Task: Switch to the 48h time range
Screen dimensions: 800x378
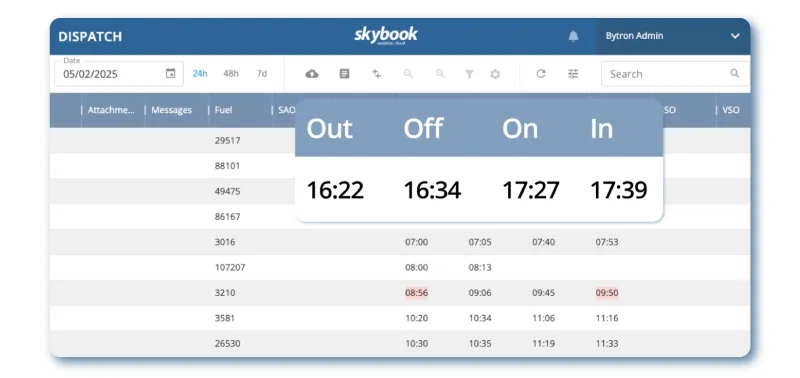Action: [231, 73]
